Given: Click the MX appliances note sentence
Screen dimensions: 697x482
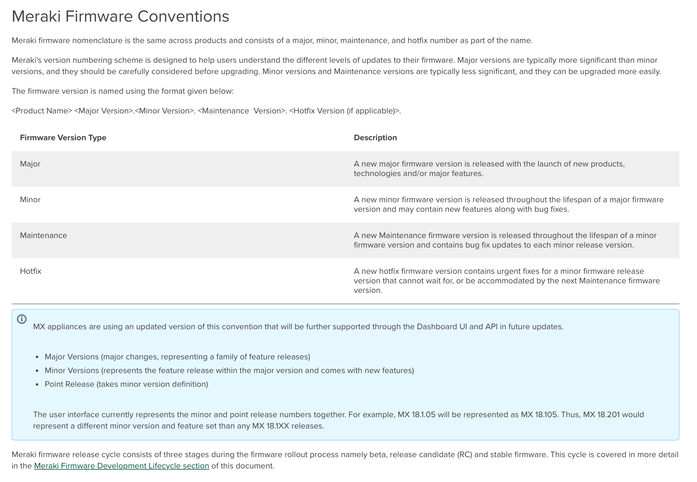Looking at the screenshot, I should pos(298,327).
